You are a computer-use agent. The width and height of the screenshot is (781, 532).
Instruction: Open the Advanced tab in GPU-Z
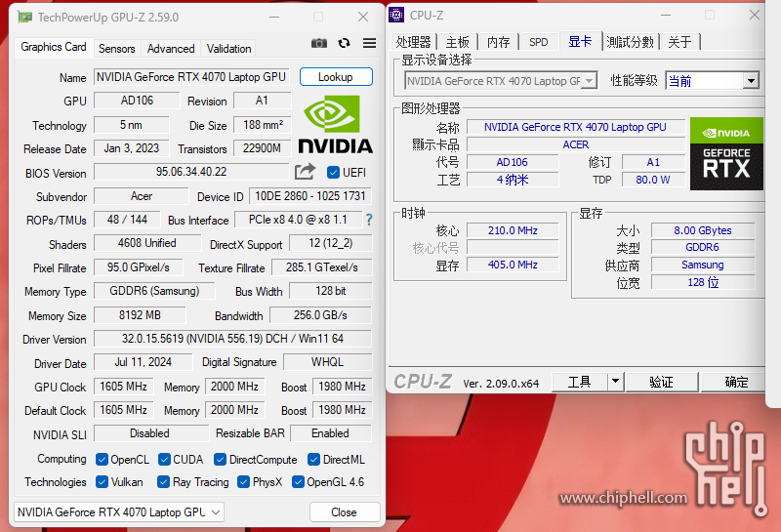[x=171, y=48]
